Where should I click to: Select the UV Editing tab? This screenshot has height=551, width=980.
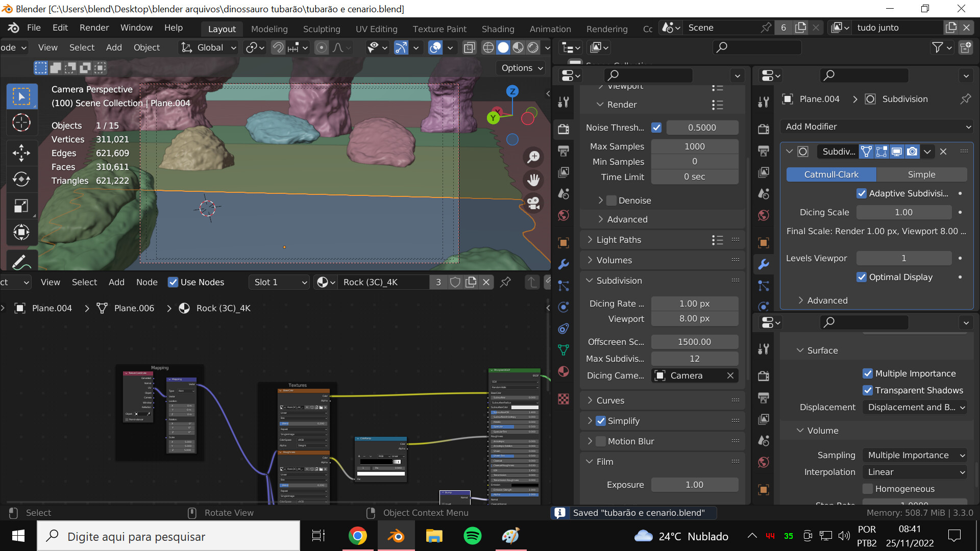(x=376, y=28)
